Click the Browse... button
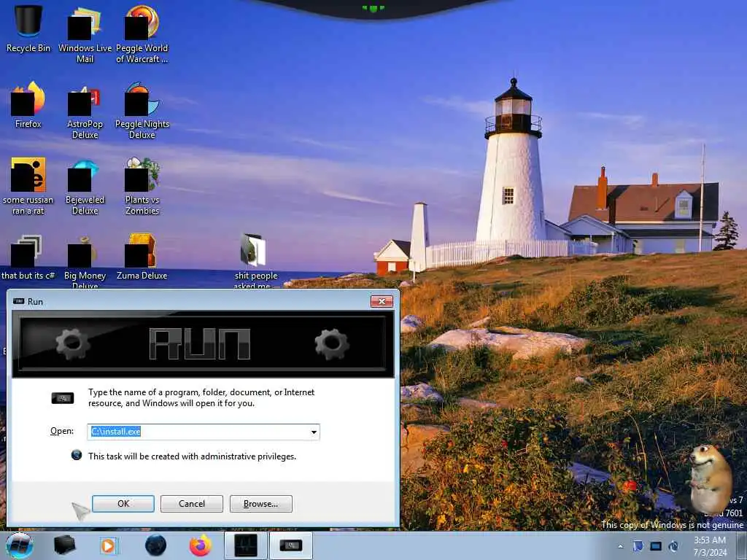Viewport: 747px width, 560px height. [x=260, y=504]
